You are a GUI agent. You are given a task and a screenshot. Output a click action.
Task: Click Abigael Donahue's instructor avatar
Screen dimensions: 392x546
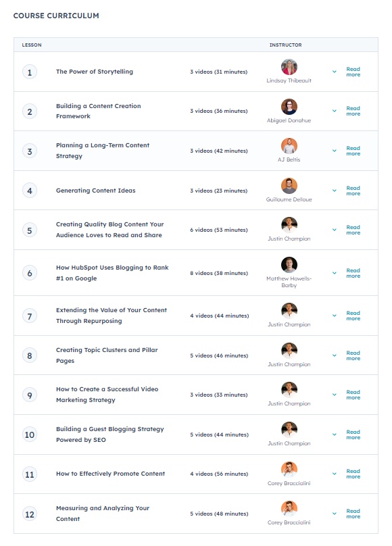(289, 107)
